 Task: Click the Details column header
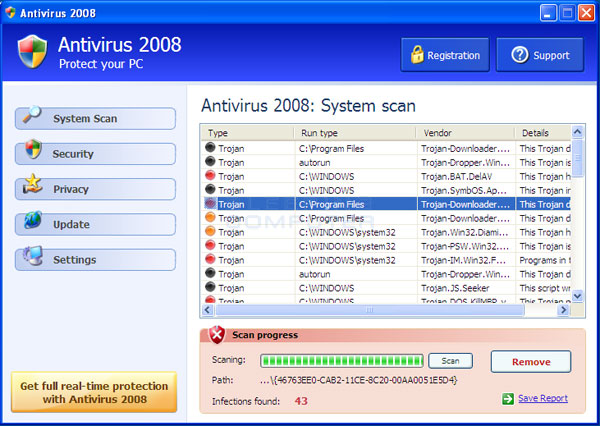543,133
